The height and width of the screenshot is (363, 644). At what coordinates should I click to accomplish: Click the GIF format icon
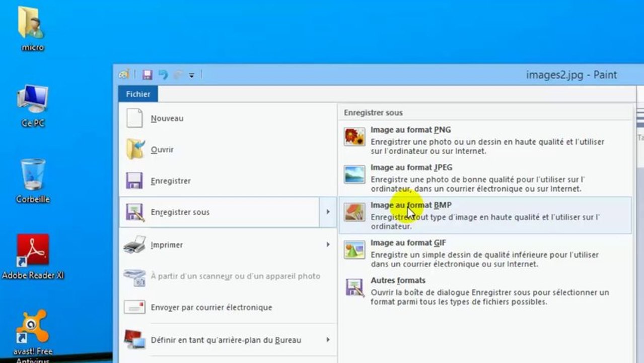(354, 250)
